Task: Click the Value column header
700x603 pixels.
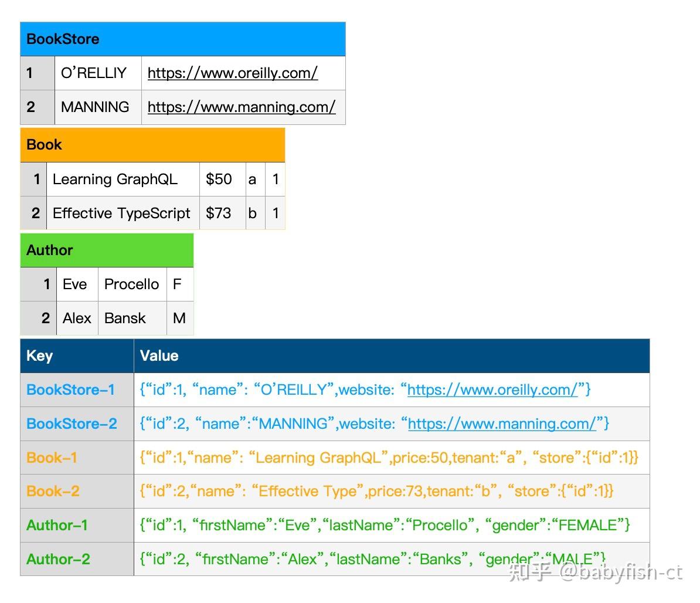Action: click(392, 356)
